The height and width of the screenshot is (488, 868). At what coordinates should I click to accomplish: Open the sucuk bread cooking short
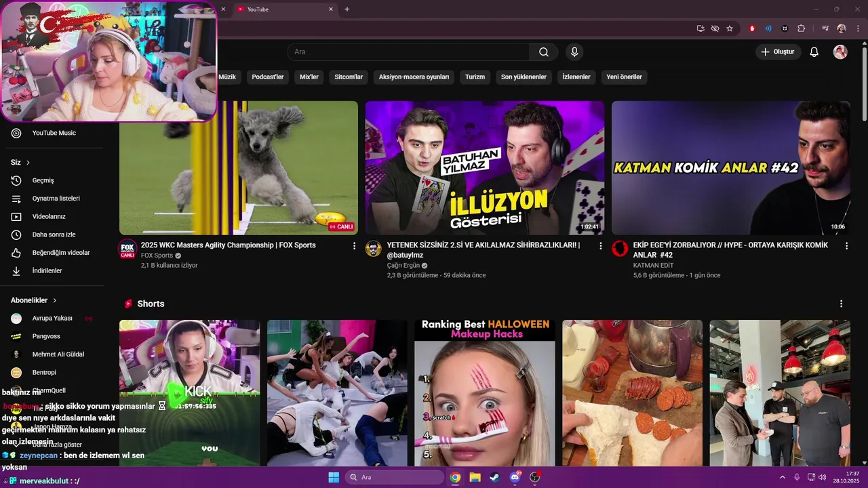[x=632, y=393]
